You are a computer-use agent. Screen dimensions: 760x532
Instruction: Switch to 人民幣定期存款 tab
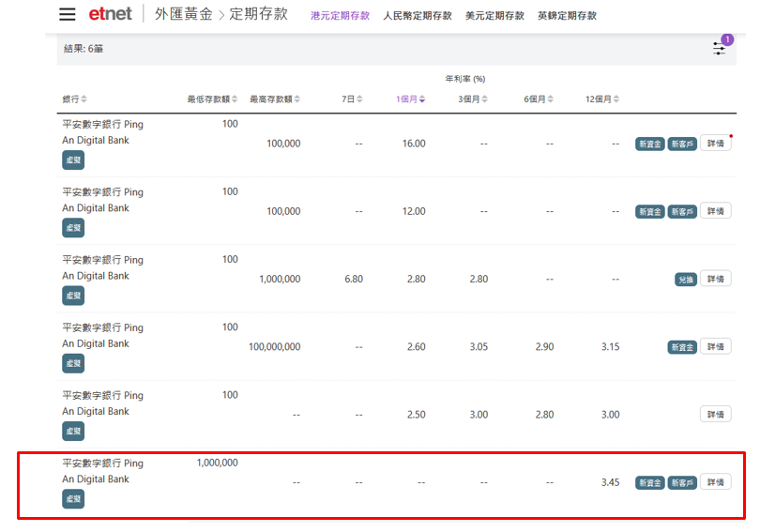tap(418, 16)
